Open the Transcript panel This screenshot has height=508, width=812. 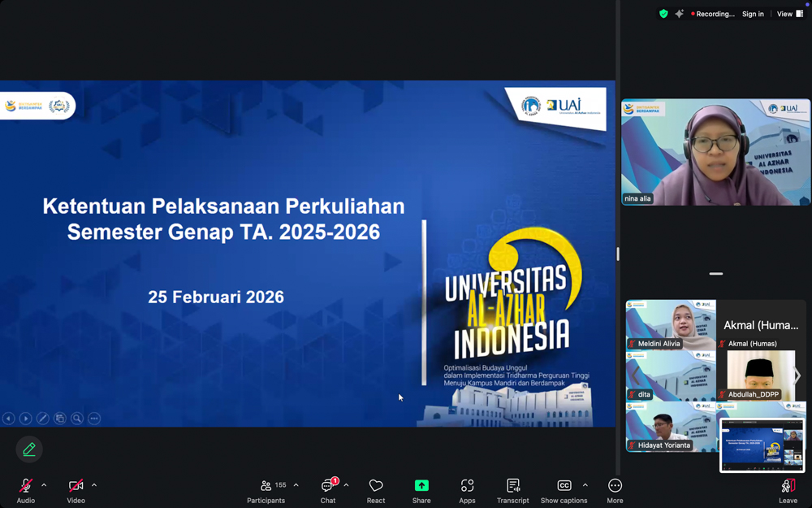point(513,486)
